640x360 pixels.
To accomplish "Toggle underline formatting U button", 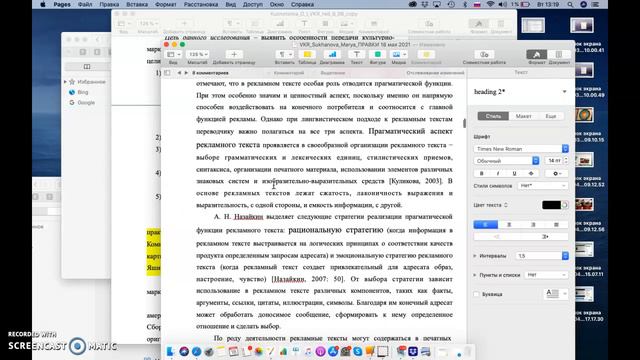I will pos(514,173).
